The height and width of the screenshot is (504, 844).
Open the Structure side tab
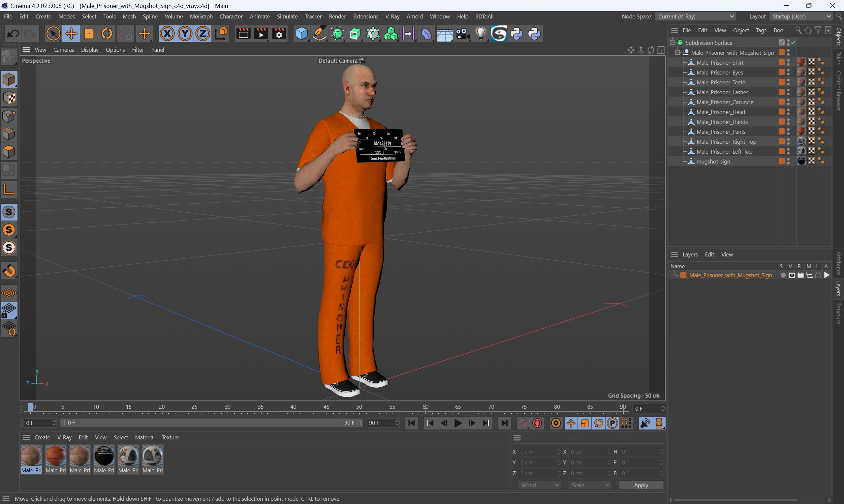[839, 313]
